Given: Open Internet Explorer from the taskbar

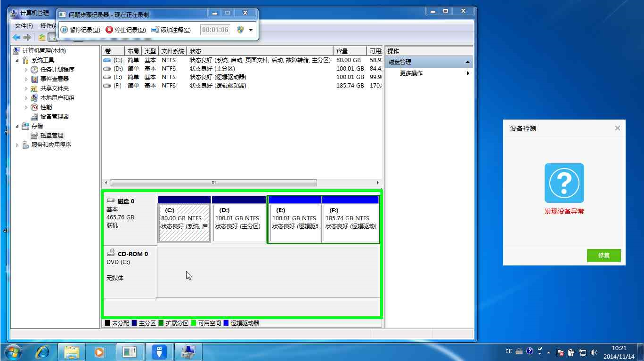Looking at the screenshot, I should pyautogui.click(x=43, y=352).
